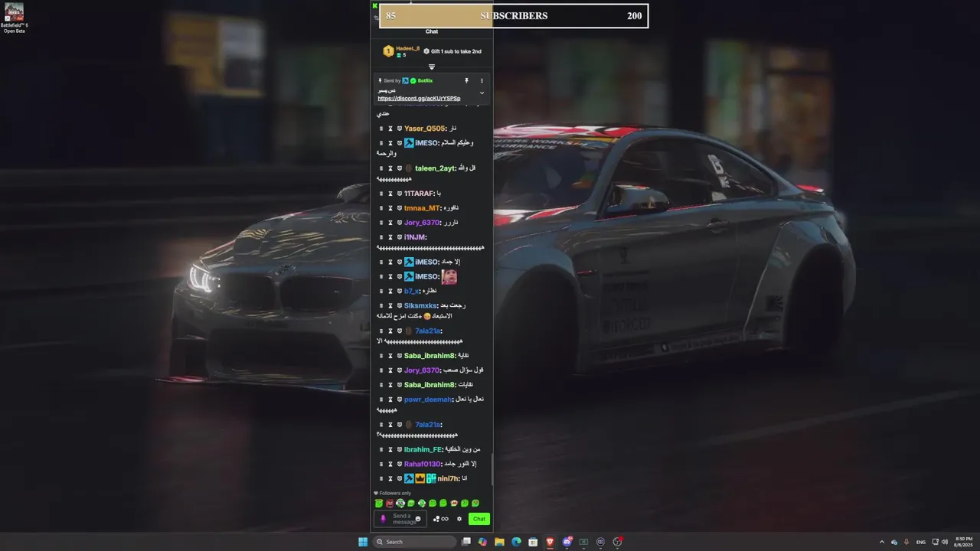Select the Chat tab header
This screenshot has height=551, width=980.
point(432,31)
